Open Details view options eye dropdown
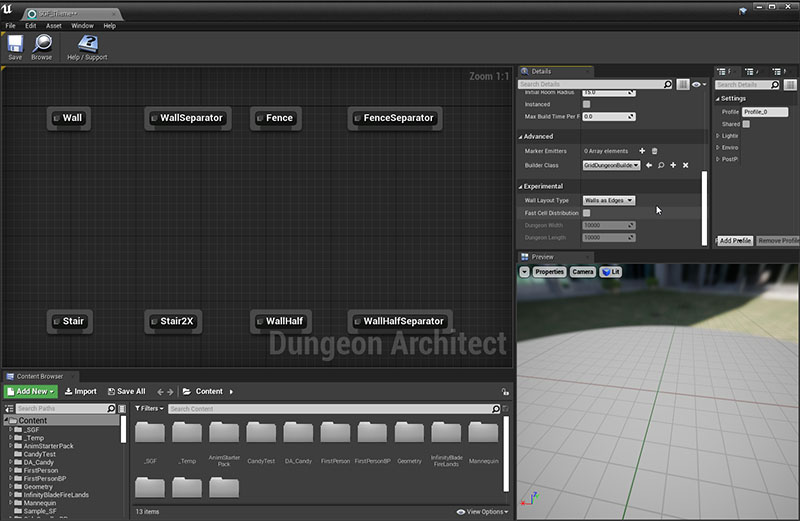The image size is (800, 521). [x=699, y=84]
